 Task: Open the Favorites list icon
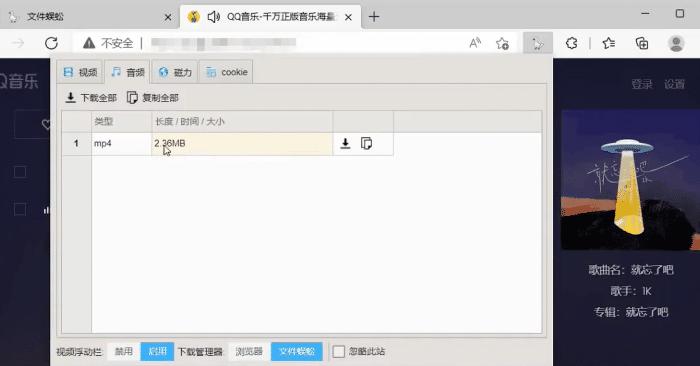pos(608,43)
